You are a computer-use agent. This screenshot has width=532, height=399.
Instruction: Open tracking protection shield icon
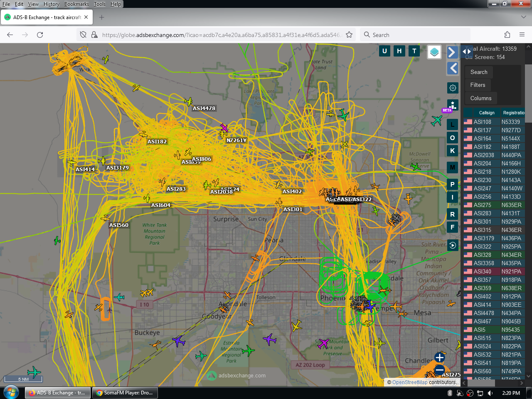(83, 35)
